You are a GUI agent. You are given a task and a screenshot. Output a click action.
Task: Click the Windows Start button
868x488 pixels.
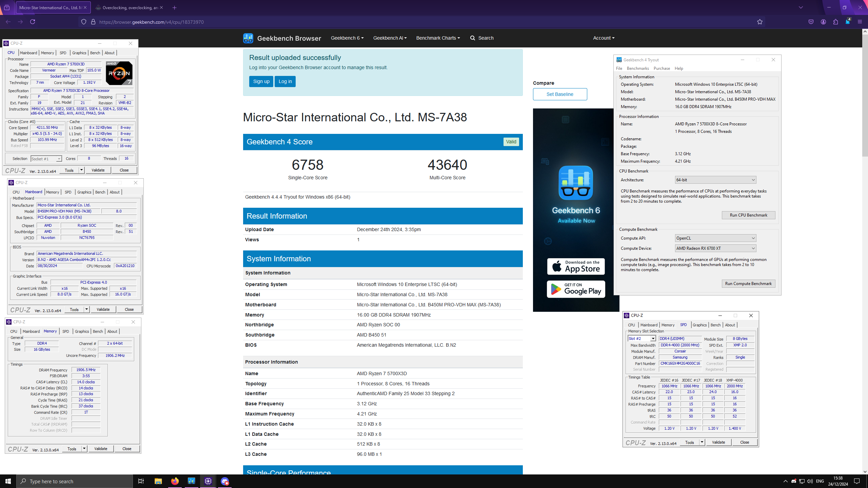8,481
